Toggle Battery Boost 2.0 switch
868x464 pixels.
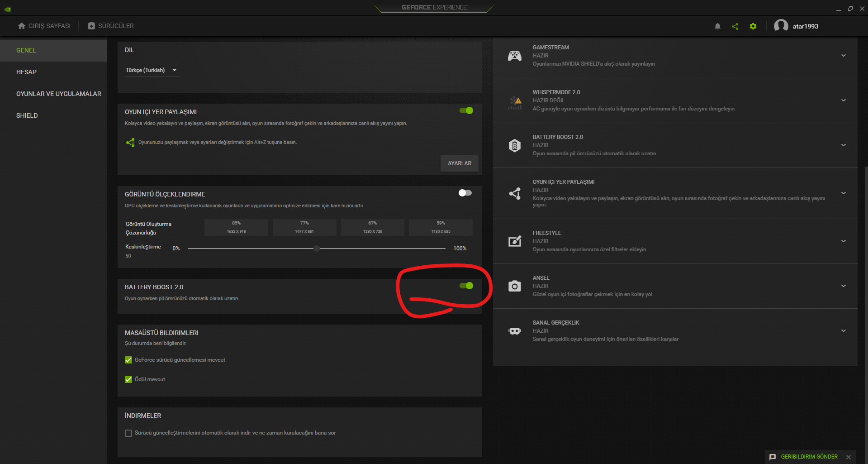click(x=466, y=286)
